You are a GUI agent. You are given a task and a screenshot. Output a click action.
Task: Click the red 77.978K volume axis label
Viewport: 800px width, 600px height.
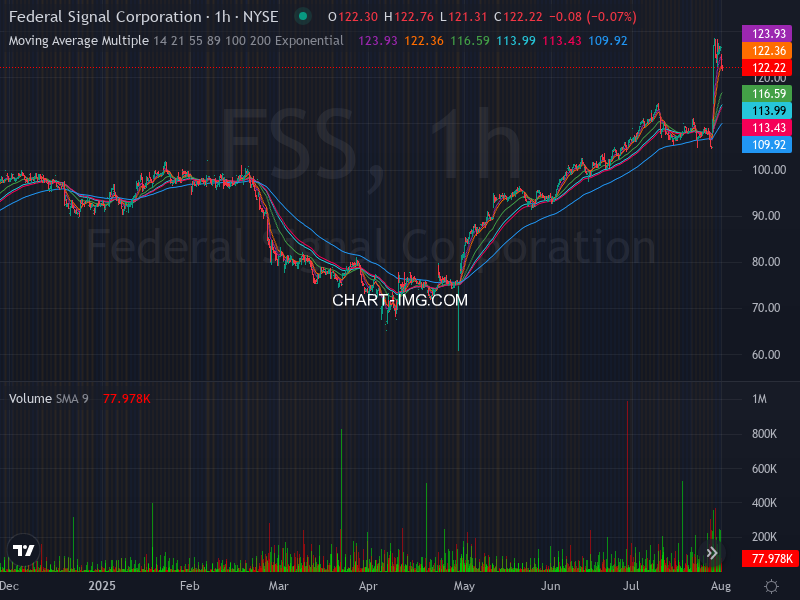click(x=770, y=559)
